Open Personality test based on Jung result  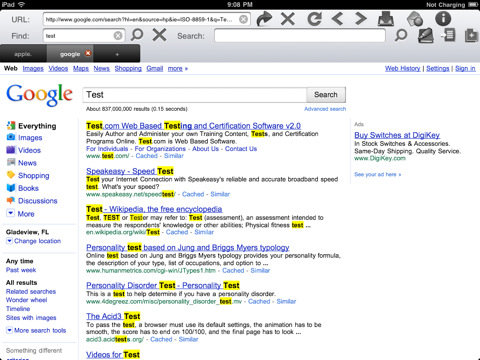pyautogui.click(x=188, y=247)
